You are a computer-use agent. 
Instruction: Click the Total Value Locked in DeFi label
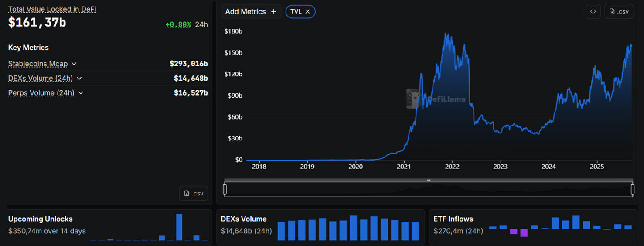coord(52,9)
